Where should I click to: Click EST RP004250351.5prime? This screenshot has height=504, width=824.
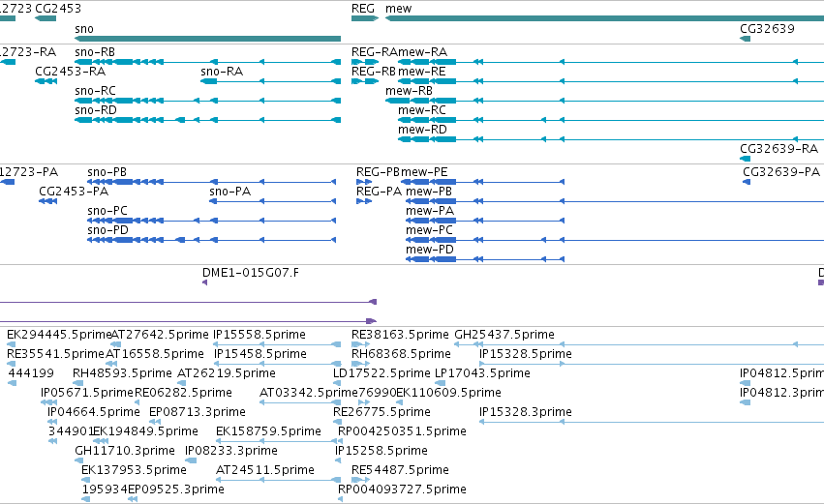pos(402,431)
